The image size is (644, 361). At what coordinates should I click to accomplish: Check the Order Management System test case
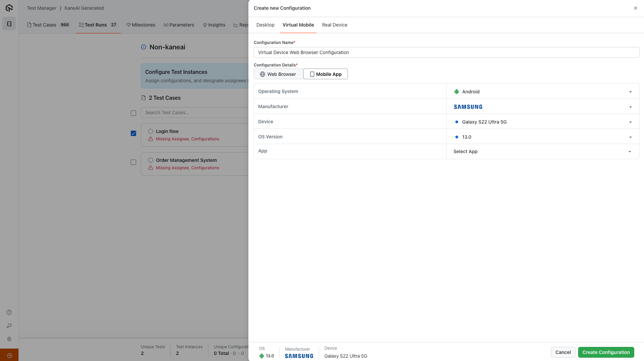point(133,162)
